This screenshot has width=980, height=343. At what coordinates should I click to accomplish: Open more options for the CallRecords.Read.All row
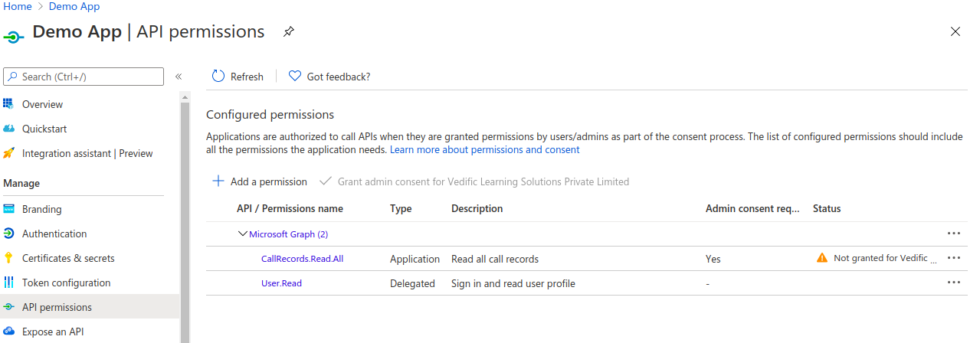[954, 258]
